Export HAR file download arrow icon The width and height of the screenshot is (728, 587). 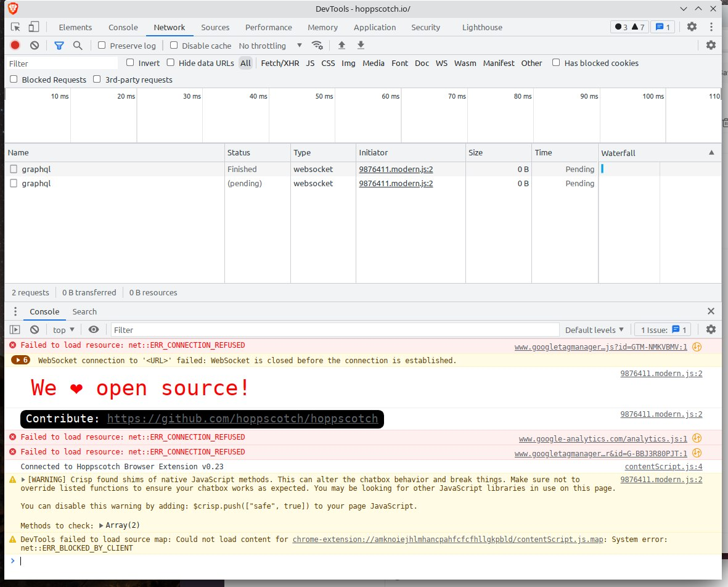[361, 45]
